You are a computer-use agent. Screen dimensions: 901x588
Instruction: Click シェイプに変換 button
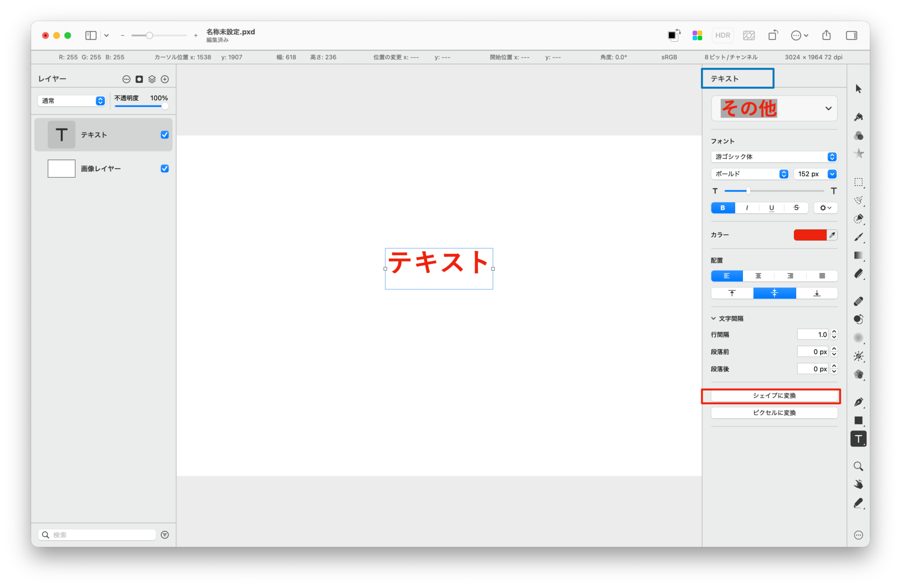pyautogui.click(x=774, y=396)
